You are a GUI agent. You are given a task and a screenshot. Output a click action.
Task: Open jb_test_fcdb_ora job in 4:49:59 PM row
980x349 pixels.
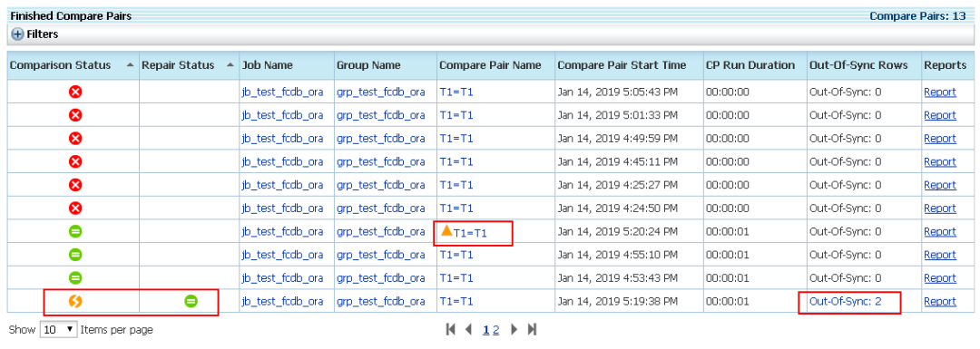click(282, 139)
